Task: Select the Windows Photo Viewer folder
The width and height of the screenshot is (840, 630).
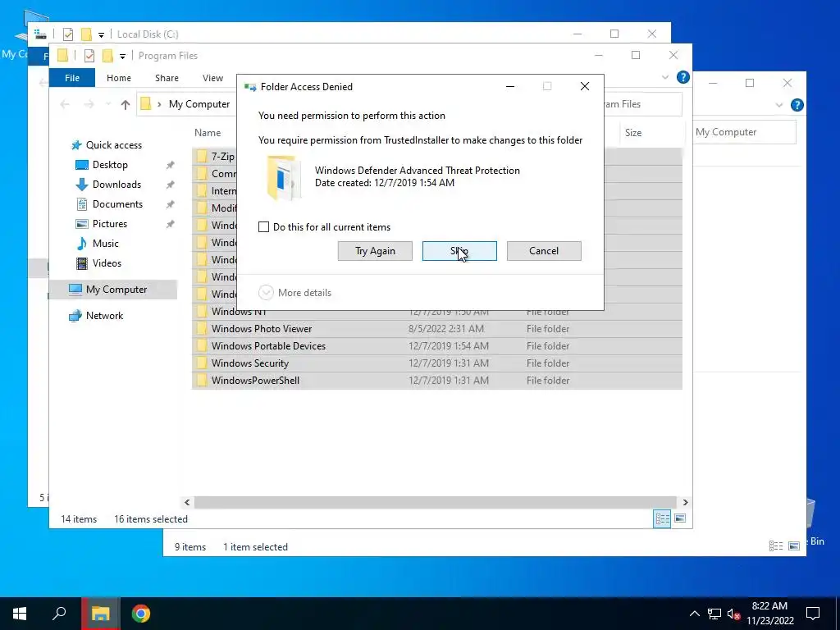Action: coord(437,329)
